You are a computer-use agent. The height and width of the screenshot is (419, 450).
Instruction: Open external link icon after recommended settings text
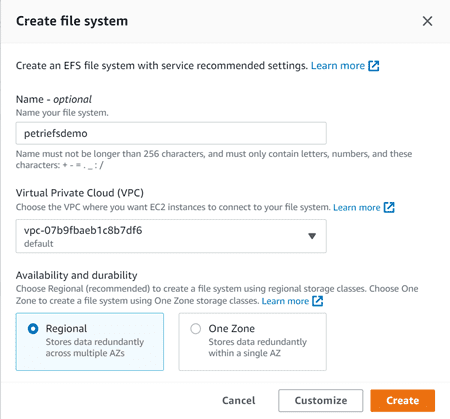point(374,66)
